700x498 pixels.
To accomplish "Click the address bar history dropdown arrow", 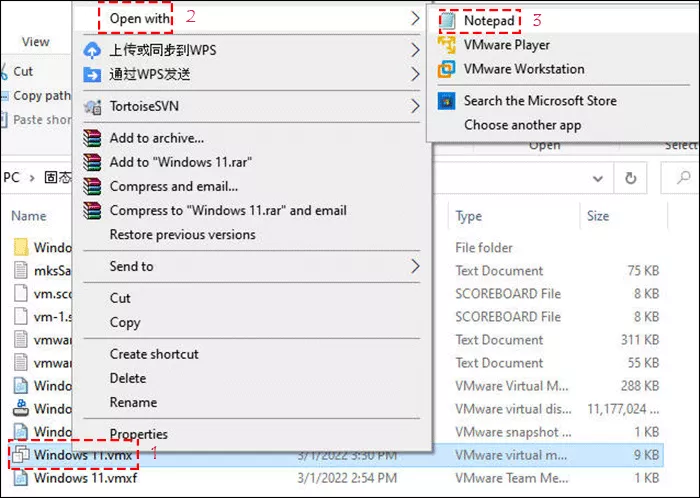I will coord(597,179).
